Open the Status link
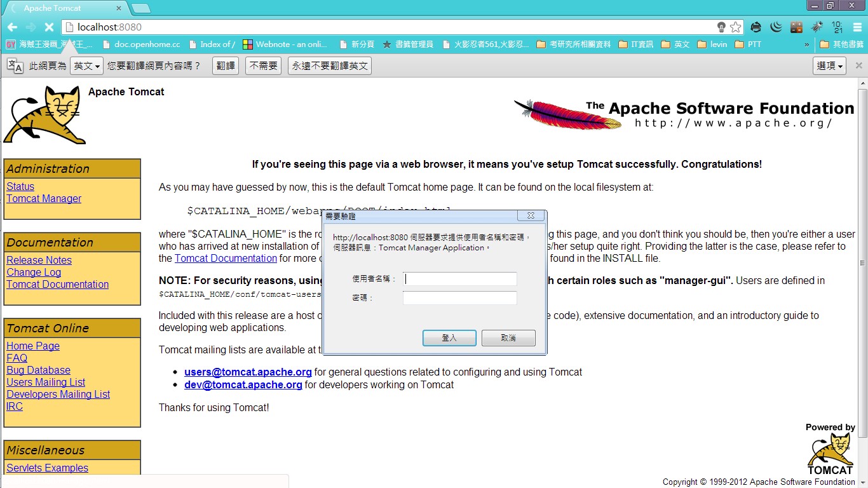This screenshot has height=488, width=868. click(20, 186)
